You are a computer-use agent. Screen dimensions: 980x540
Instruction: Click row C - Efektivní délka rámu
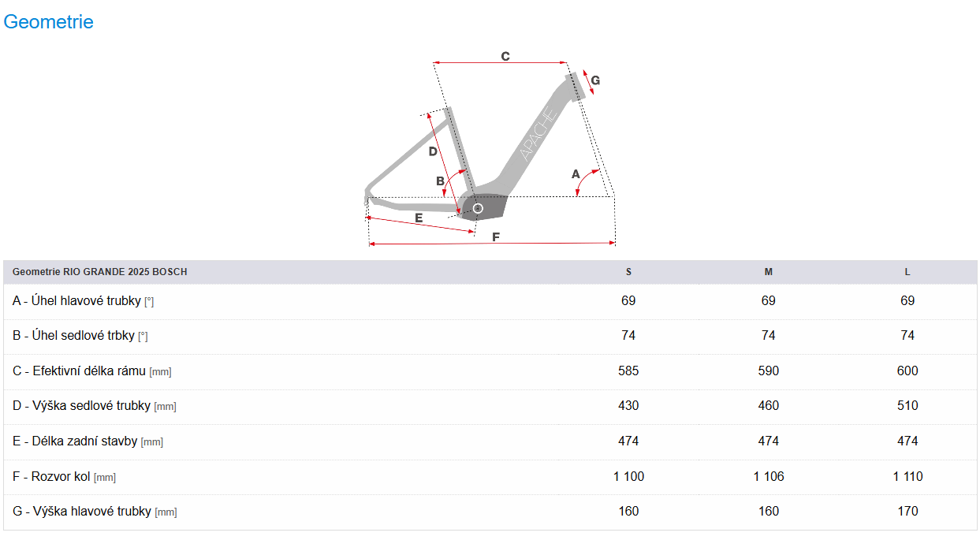pyautogui.click(x=490, y=371)
